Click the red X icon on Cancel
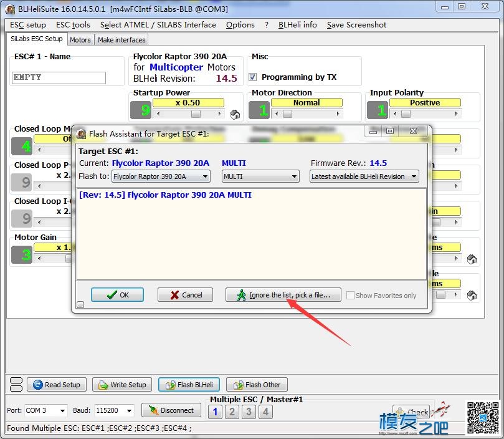This screenshot has width=504, height=439. click(x=174, y=295)
